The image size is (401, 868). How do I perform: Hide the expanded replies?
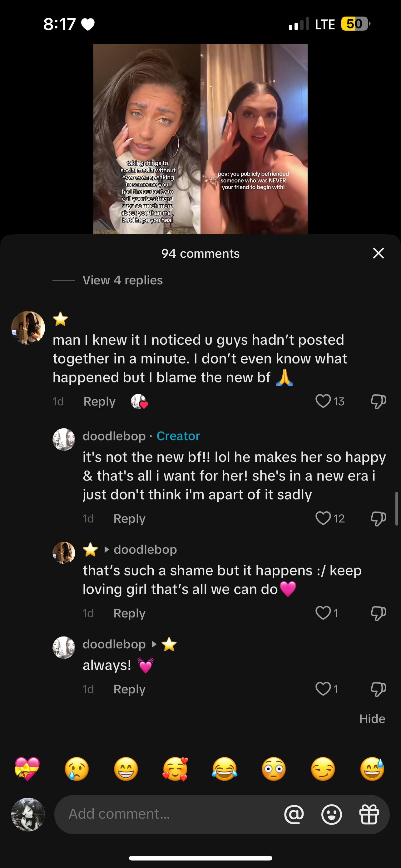372,719
